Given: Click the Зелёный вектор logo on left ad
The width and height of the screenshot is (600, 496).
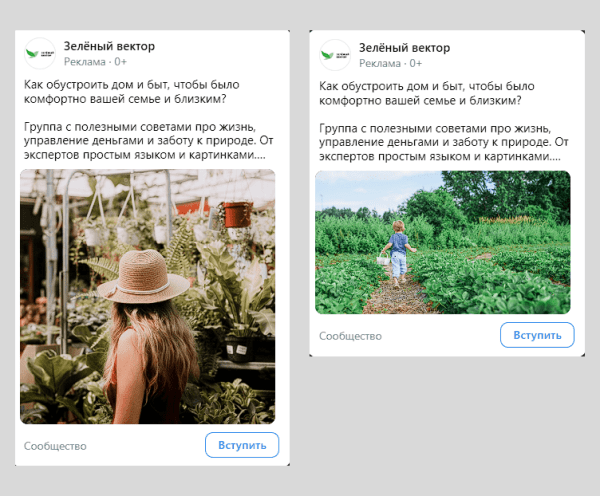Looking at the screenshot, I should (x=39, y=52).
